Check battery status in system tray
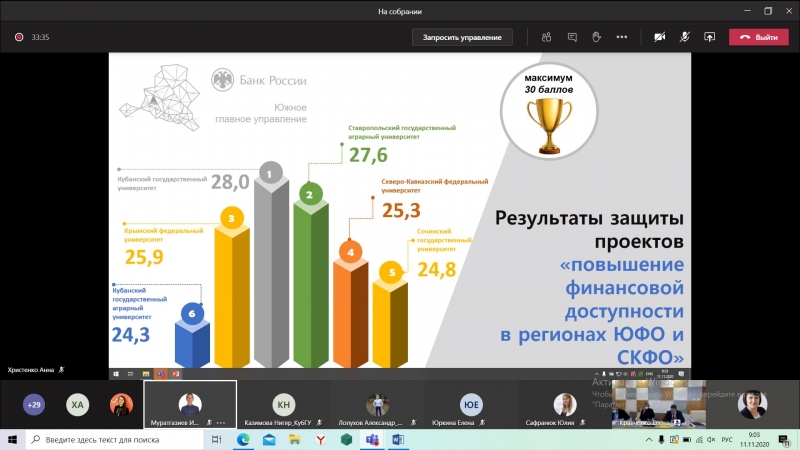Image resolution: width=800 pixels, height=450 pixels. click(687, 440)
